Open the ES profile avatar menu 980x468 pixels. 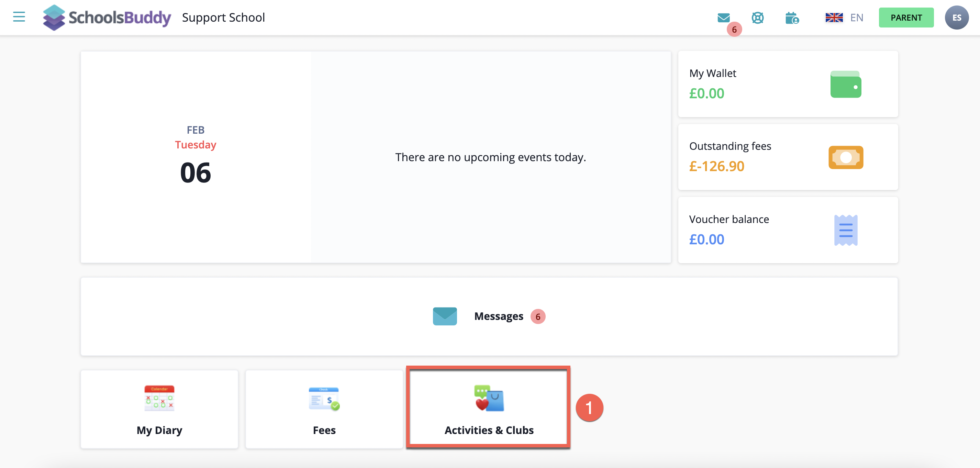tap(957, 17)
